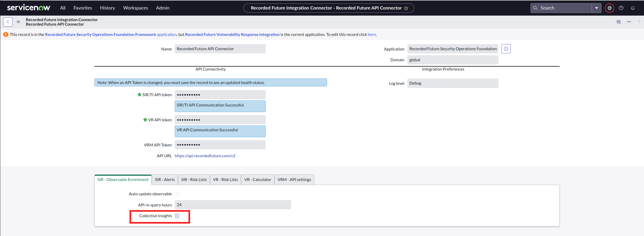
Task: Click the back arrow button
Action: click(x=8, y=22)
